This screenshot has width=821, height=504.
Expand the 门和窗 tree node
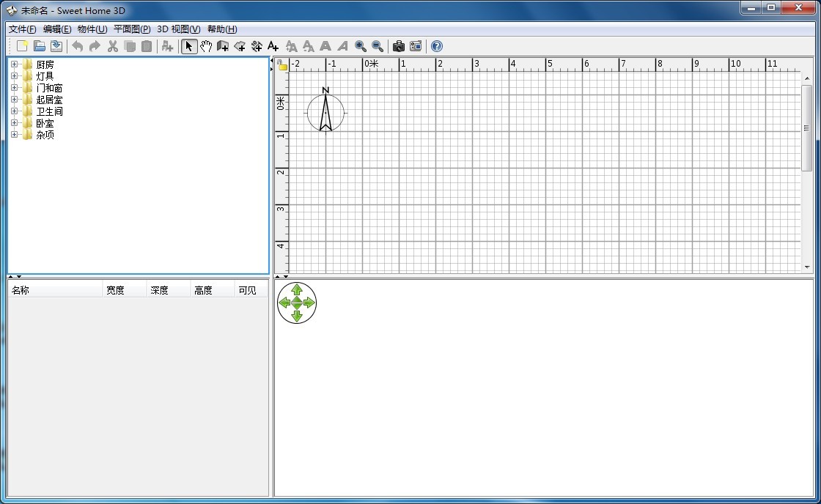coord(14,88)
